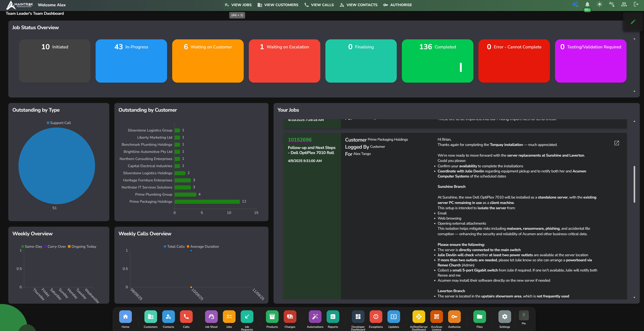Open VIEW JOBS in top menu
The image size is (644, 331).
[238, 5]
